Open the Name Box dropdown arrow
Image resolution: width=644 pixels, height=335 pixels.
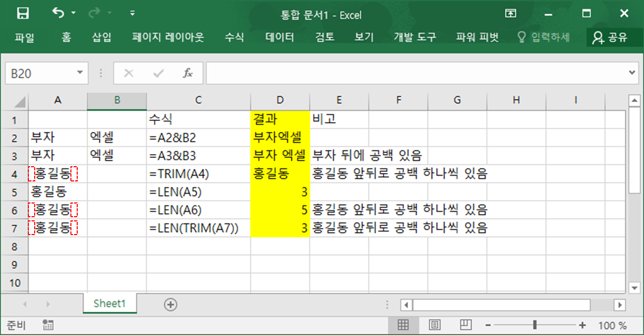coord(79,73)
